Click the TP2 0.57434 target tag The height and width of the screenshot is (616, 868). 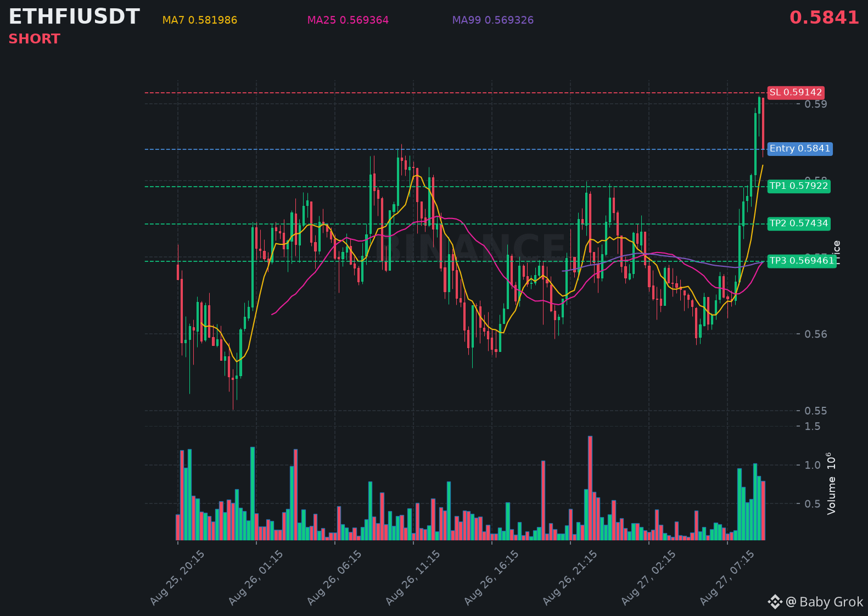click(x=799, y=223)
